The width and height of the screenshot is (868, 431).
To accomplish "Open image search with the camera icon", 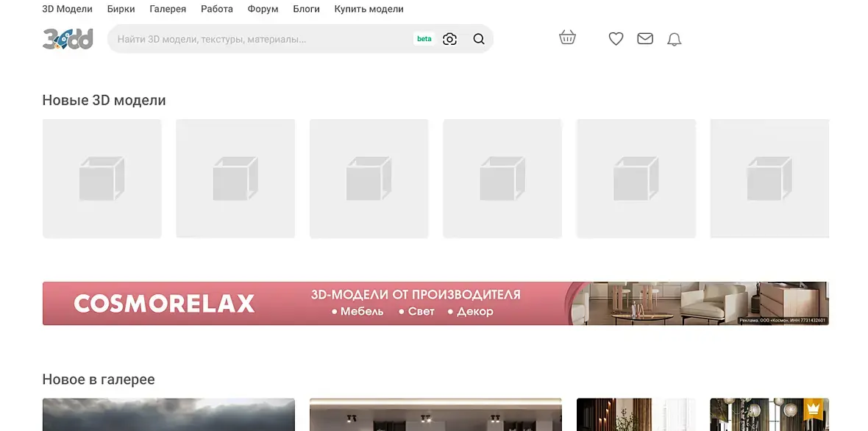I will [x=449, y=39].
